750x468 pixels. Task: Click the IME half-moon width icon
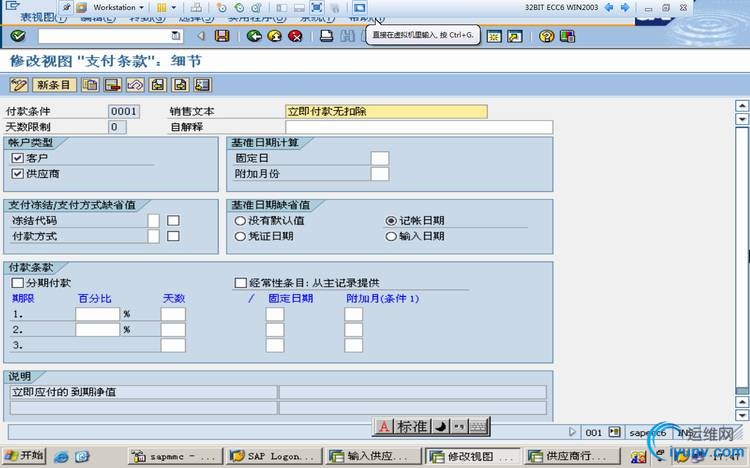[x=441, y=426]
